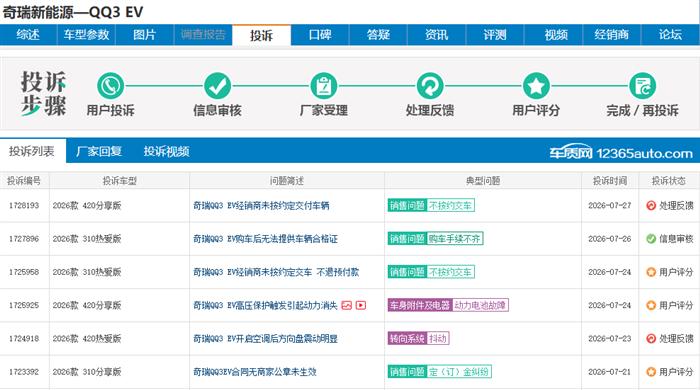Image resolution: width=700 pixels, height=390 pixels.
Task: Click the 信息审核 checkmark step icon
Action: point(217,86)
